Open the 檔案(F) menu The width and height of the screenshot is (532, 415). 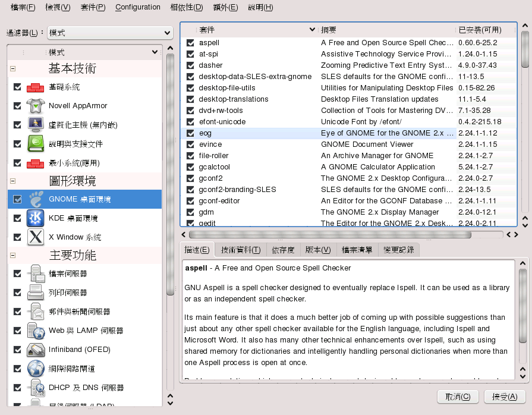tap(23, 7)
